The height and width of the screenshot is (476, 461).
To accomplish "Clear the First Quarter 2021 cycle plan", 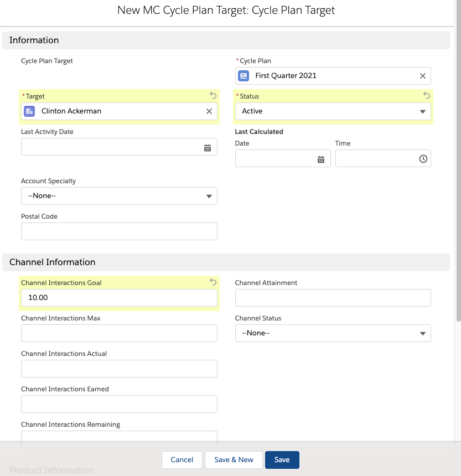I will point(422,76).
